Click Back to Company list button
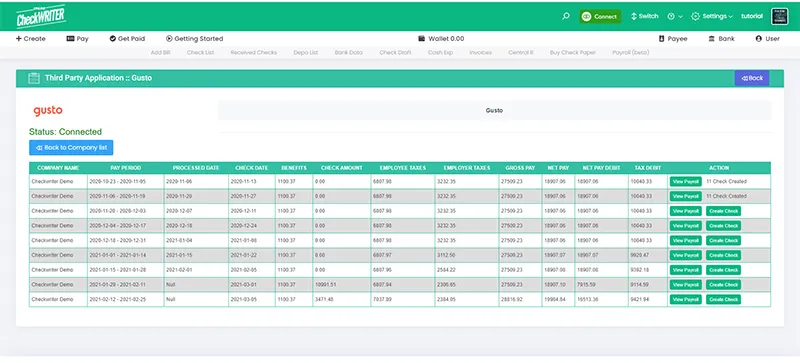The image size is (800, 363). point(71,148)
